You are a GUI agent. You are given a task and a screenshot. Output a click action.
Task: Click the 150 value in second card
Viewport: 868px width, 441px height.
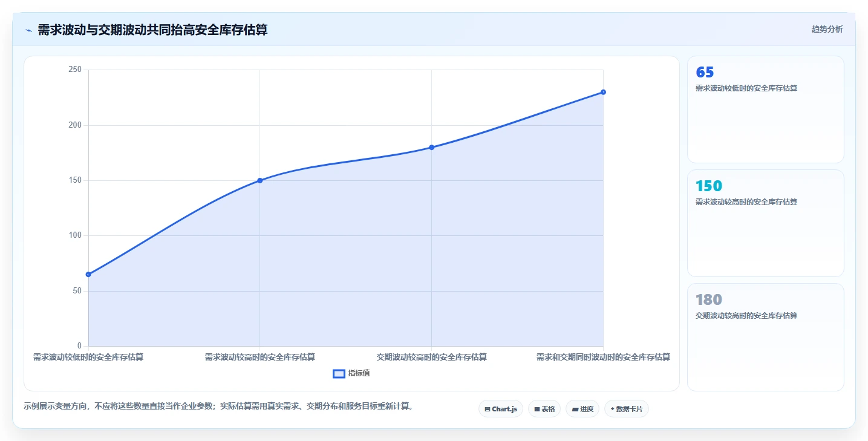(709, 186)
